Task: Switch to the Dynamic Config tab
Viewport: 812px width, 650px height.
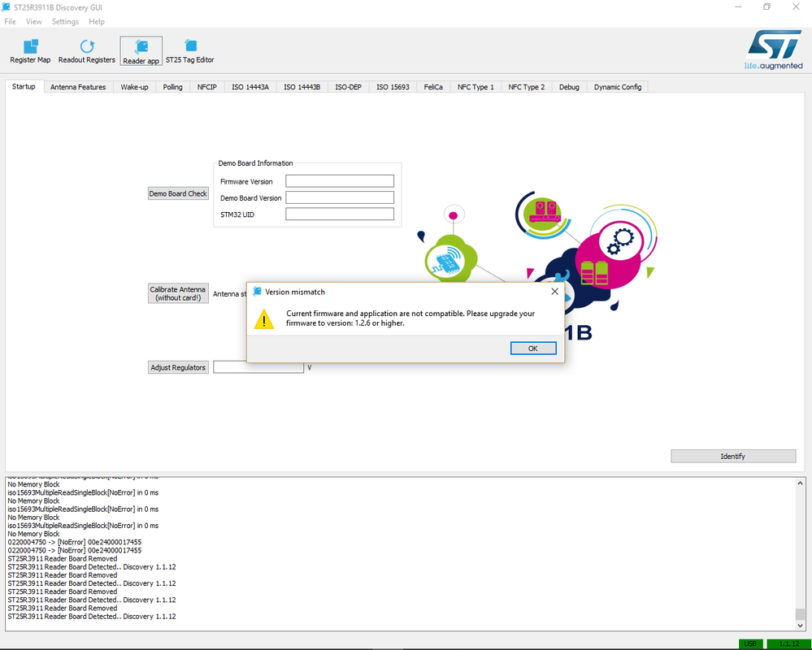Action: point(617,87)
